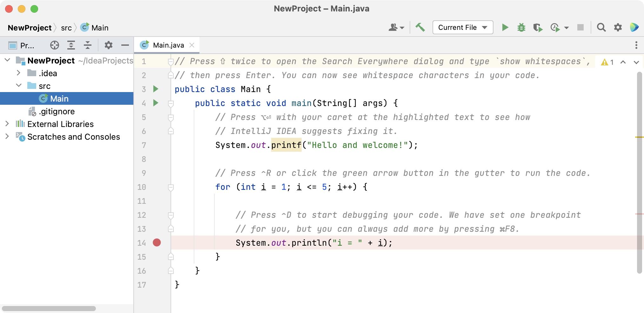Click the src folder label in tree
Viewport: 644px width, 313px height.
click(45, 86)
